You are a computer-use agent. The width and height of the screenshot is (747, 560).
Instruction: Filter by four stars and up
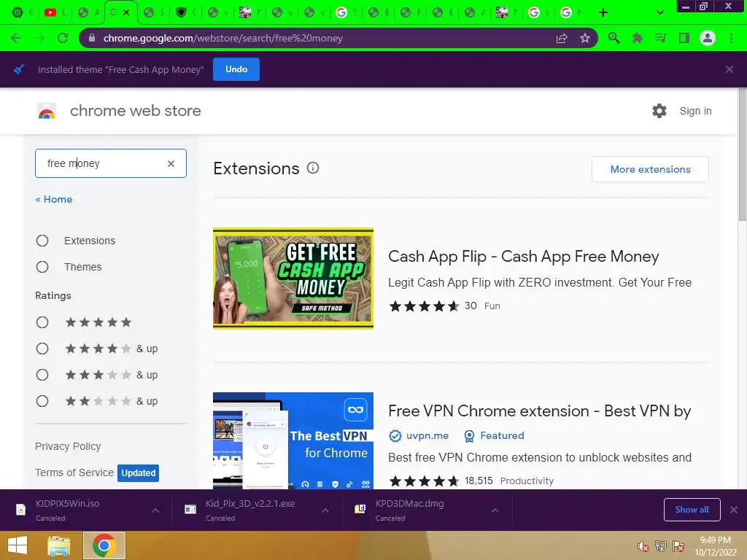tap(42, 349)
